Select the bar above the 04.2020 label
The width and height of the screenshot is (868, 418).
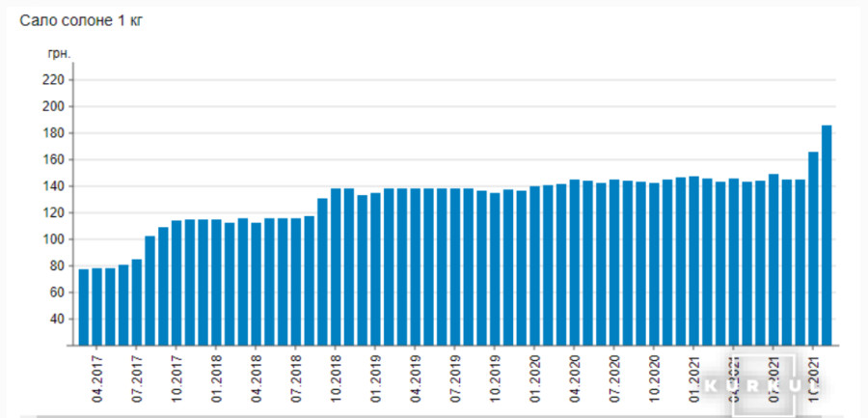pyautogui.click(x=575, y=262)
